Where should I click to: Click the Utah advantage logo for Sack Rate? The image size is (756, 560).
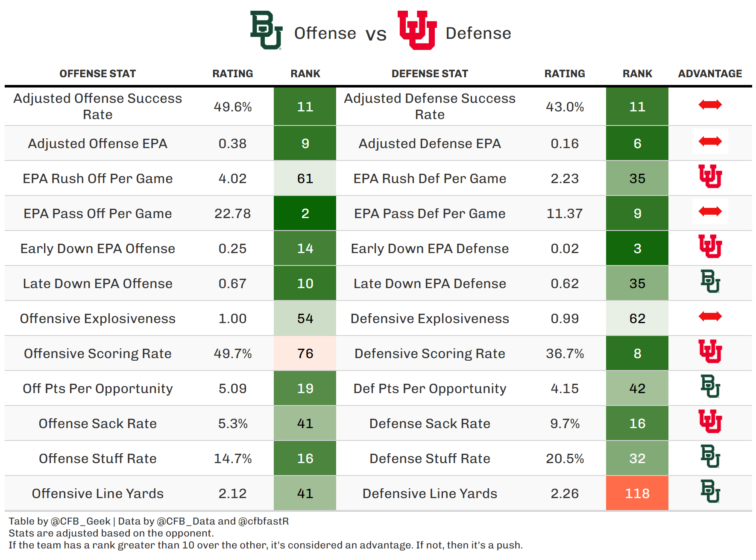[710, 421]
